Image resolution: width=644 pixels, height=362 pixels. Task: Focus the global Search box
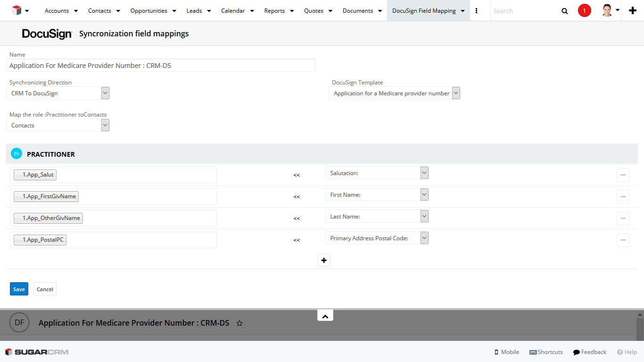[x=523, y=11]
